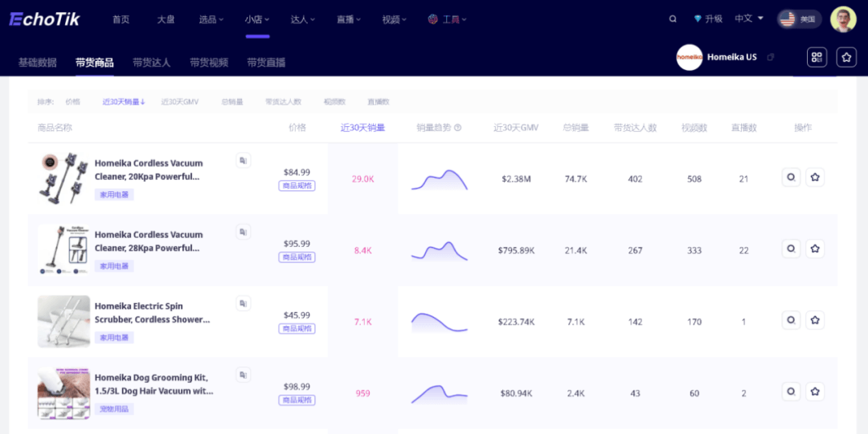The width and height of the screenshot is (868, 434).
Task: Copy the Homeika US shop name
Action: (771, 57)
